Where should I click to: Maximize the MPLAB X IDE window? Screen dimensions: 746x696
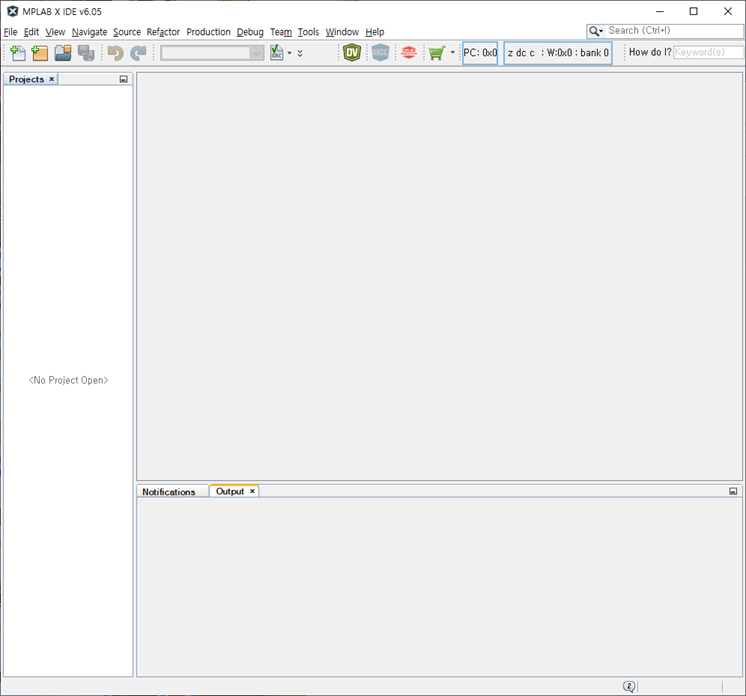tap(694, 11)
